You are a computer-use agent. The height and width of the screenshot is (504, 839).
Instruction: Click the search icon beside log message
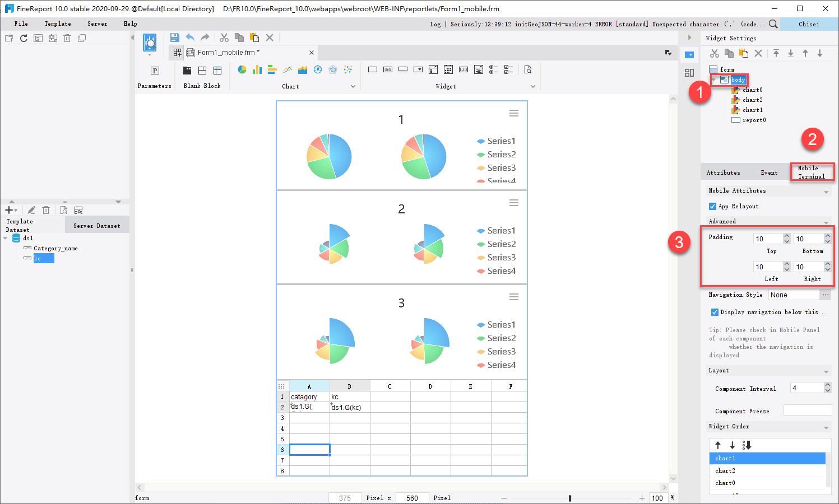coord(773,24)
